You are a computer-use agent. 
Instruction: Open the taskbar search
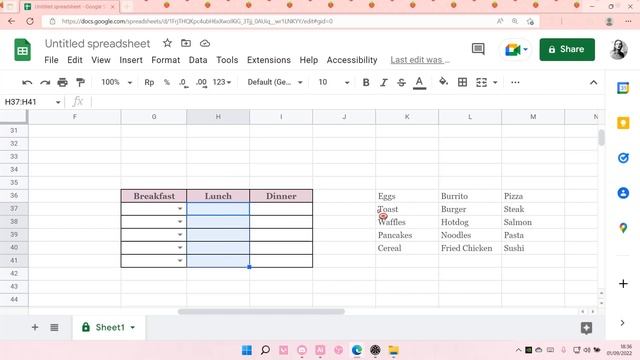(265, 350)
